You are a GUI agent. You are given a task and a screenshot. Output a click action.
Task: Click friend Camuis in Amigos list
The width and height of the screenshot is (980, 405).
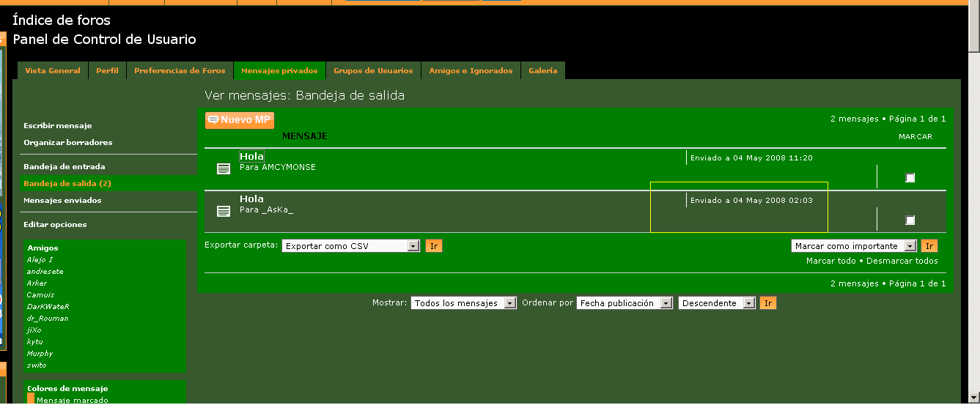(x=39, y=295)
